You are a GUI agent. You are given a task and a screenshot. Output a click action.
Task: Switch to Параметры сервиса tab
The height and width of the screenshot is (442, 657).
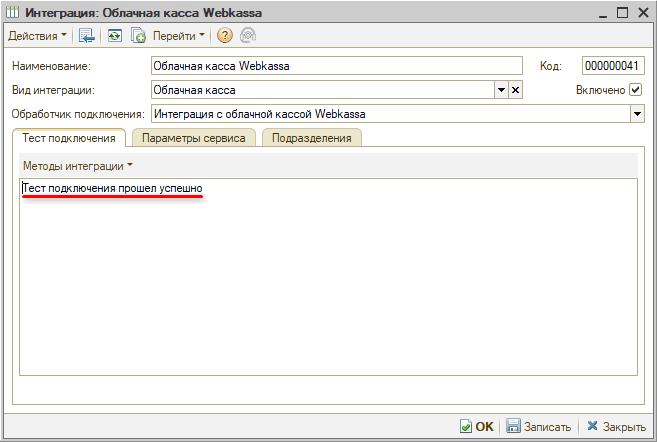click(194, 138)
